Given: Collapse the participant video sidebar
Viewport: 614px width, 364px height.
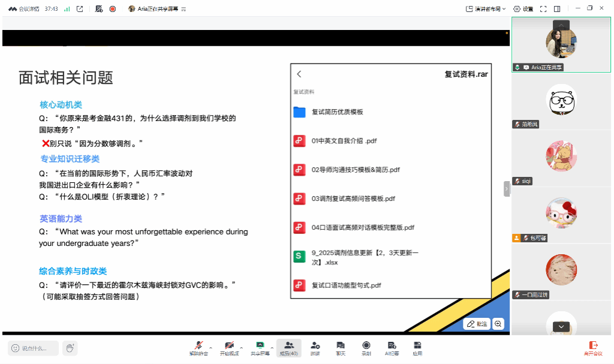Looking at the screenshot, I should pos(507,188).
